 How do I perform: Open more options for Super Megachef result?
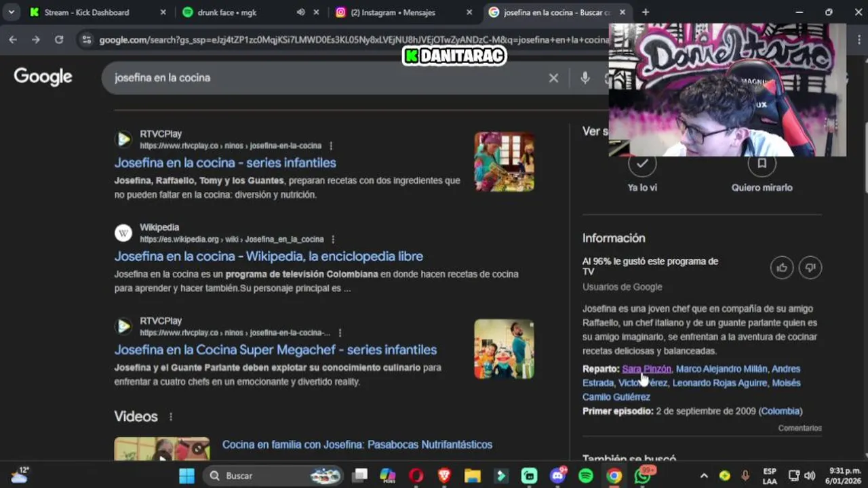(340, 333)
